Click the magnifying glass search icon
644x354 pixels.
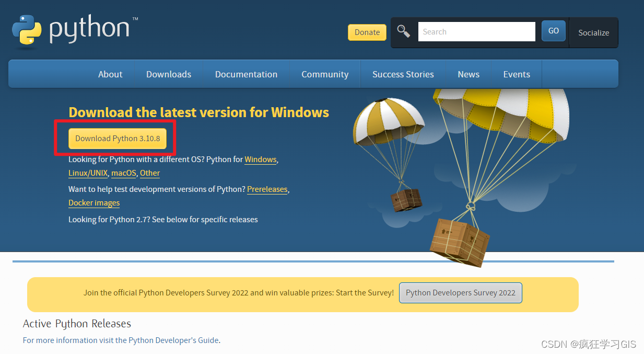coord(403,31)
